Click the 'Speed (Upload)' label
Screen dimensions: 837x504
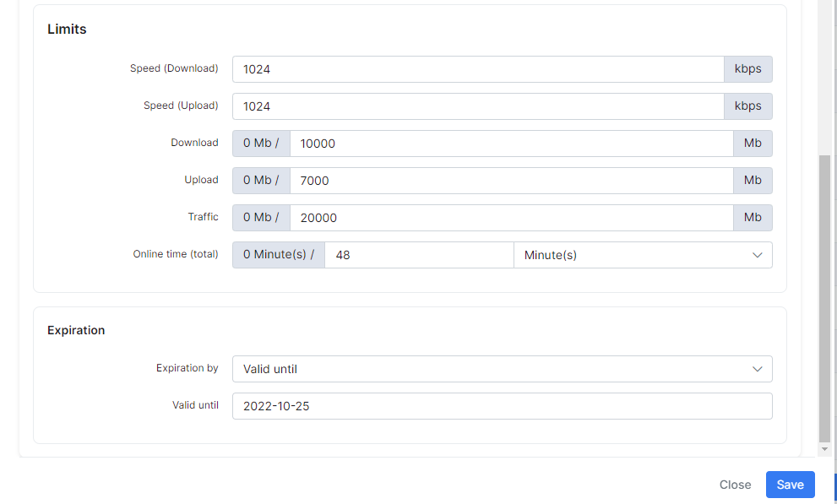point(181,106)
